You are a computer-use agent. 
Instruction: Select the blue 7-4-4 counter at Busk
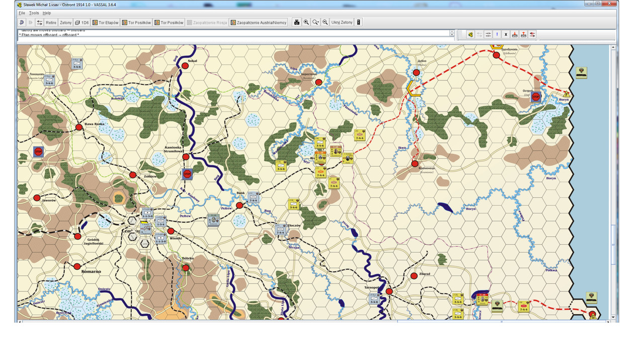point(253,197)
